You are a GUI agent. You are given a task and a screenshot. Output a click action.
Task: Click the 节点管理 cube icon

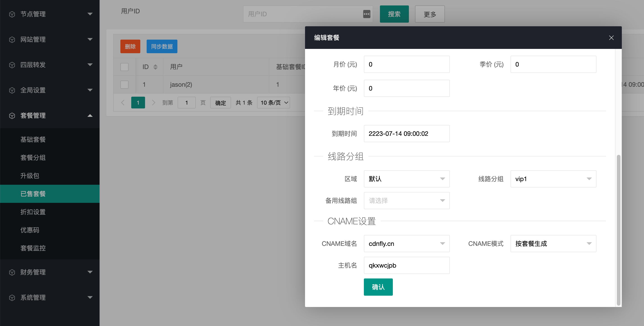12,14
